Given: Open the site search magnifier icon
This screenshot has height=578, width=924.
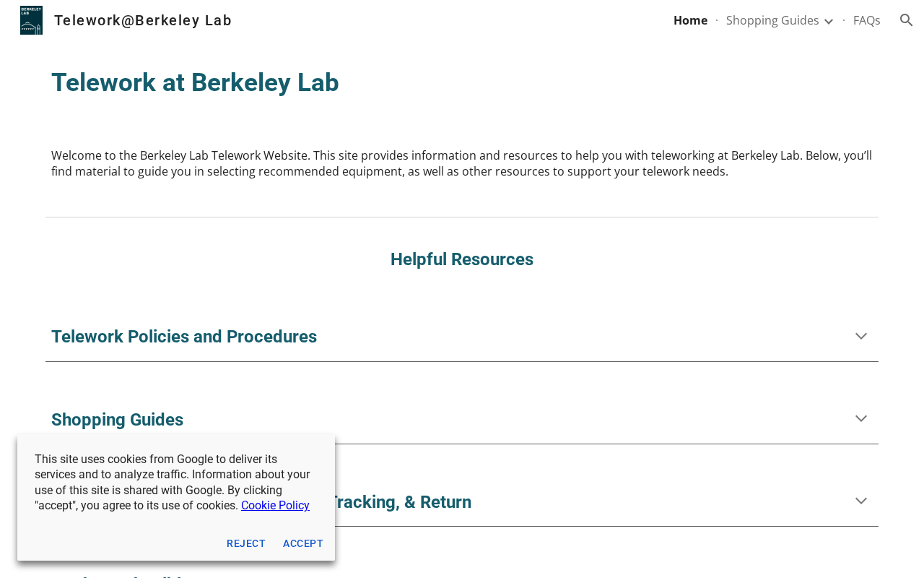Looking at the screenshot, I should (906, 20).
